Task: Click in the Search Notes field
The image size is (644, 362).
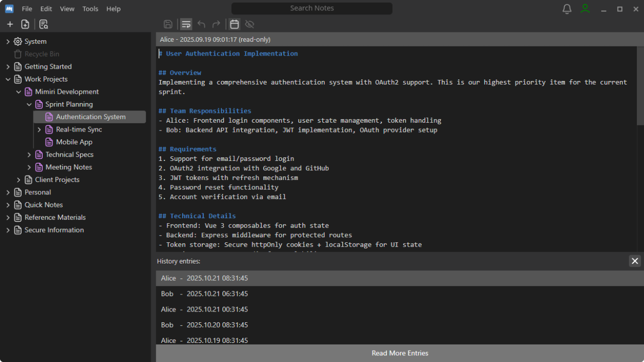Action: click(312, 8)
